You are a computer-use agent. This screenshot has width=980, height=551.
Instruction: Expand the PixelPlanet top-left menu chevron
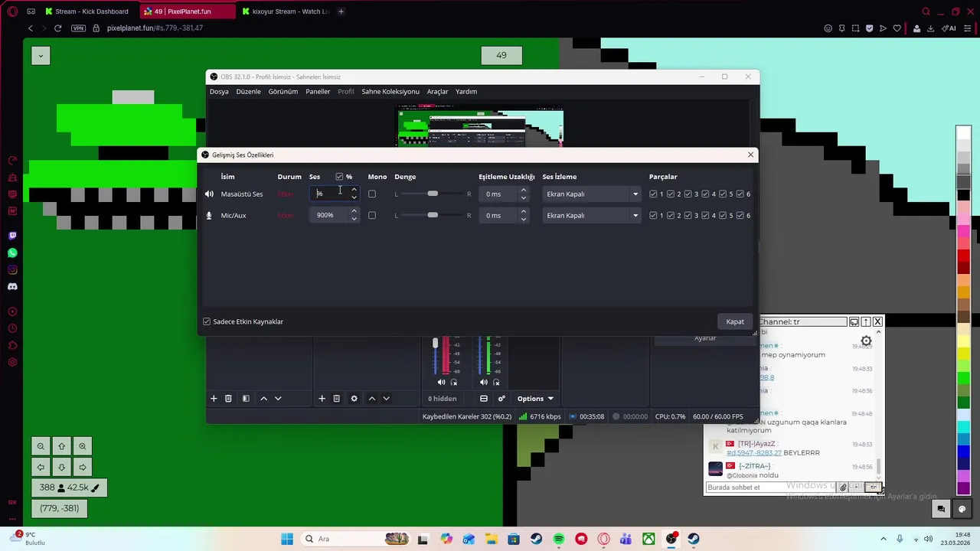tap(41, 55)
